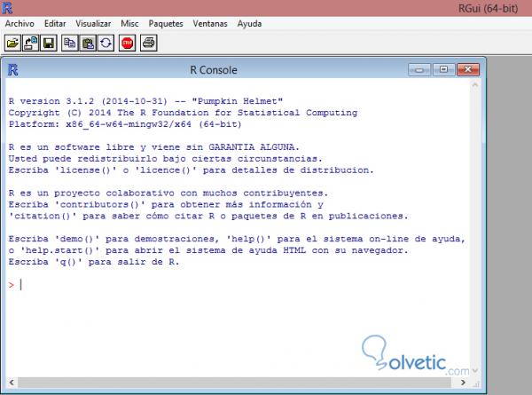Click the text 'q()' in the console
Viewport: 532px width, 395px height.
click(68, 262)
